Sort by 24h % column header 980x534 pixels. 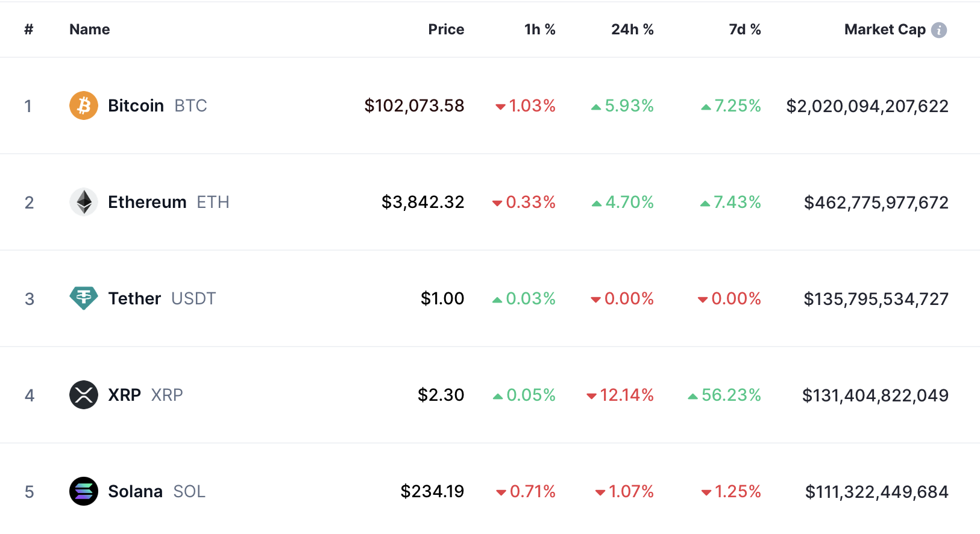coord(632,30)
